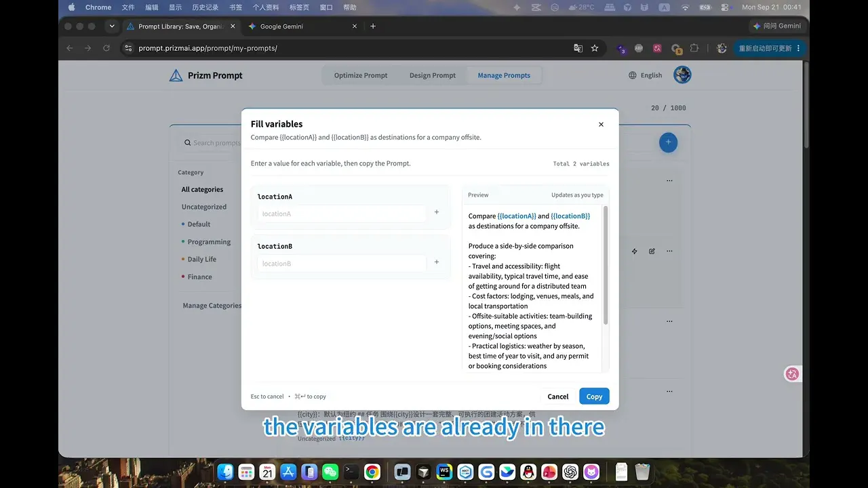The height and width of the screenshot is (488, 868).
Task: Click the locationB input field
Action: [342, 264]
